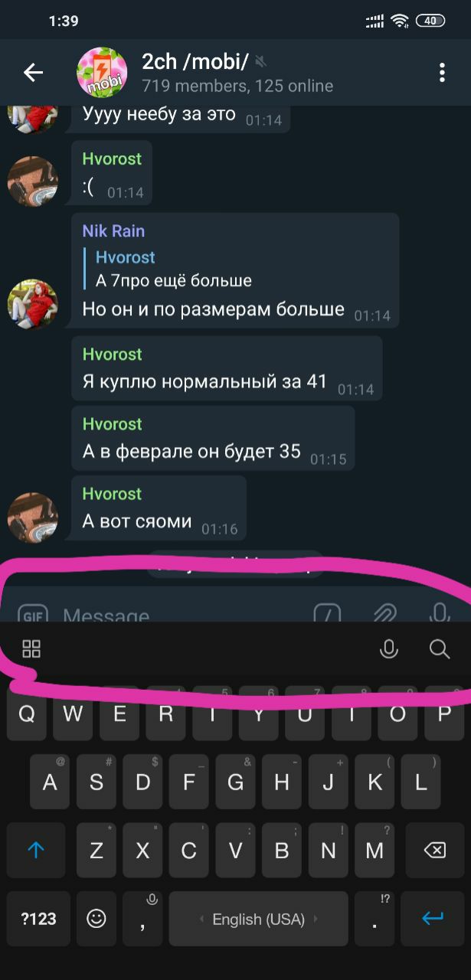This screenshot has width=471, height=980.
Task: Open the GIF picker in message bar
Action: tap(32, 615)
